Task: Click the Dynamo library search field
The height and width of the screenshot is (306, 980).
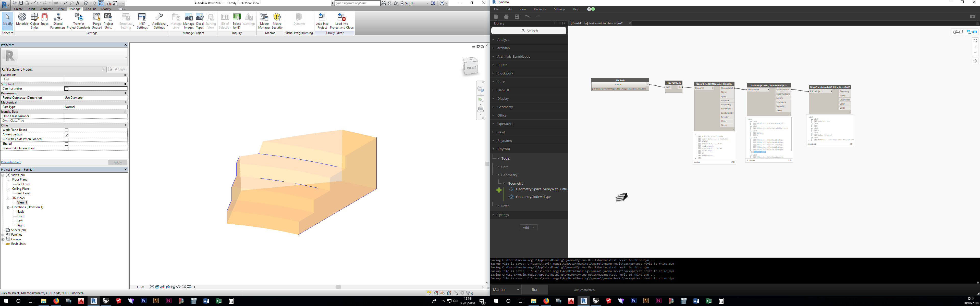Action: [x=529, y=31]
